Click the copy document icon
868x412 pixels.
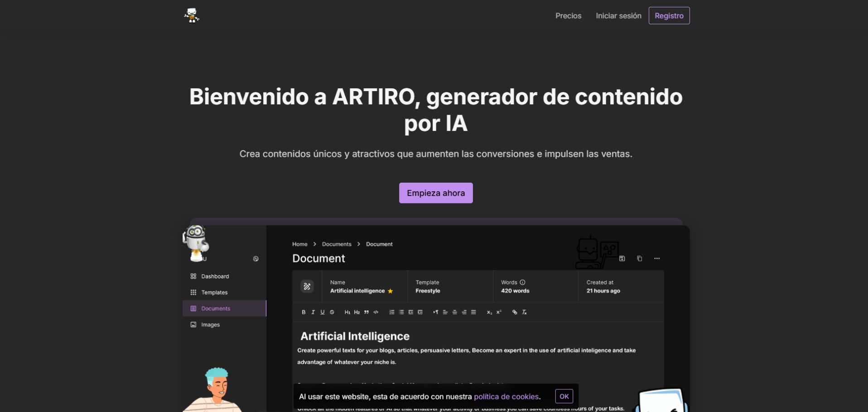click(x=640, y=258)
